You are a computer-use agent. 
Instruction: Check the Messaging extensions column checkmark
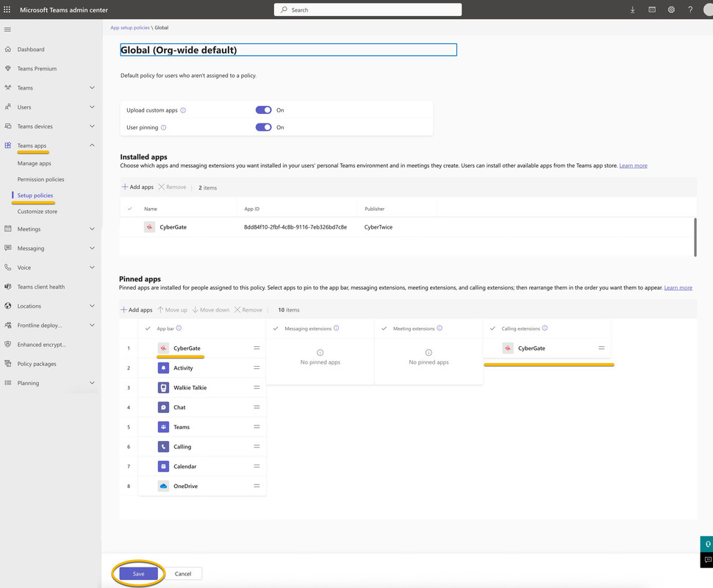(276, 329)
